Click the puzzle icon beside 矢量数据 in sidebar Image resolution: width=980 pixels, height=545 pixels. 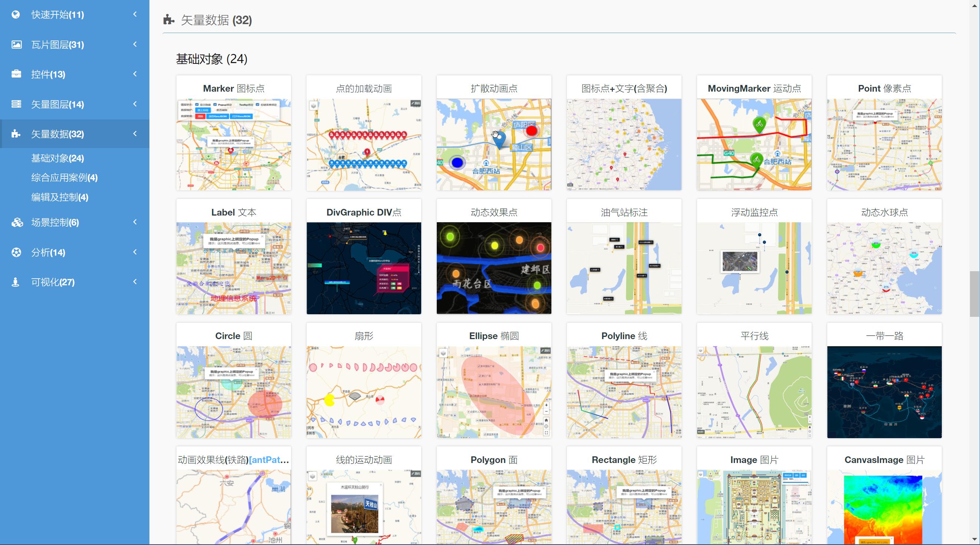pyautogui.click(x=16, y=134)
